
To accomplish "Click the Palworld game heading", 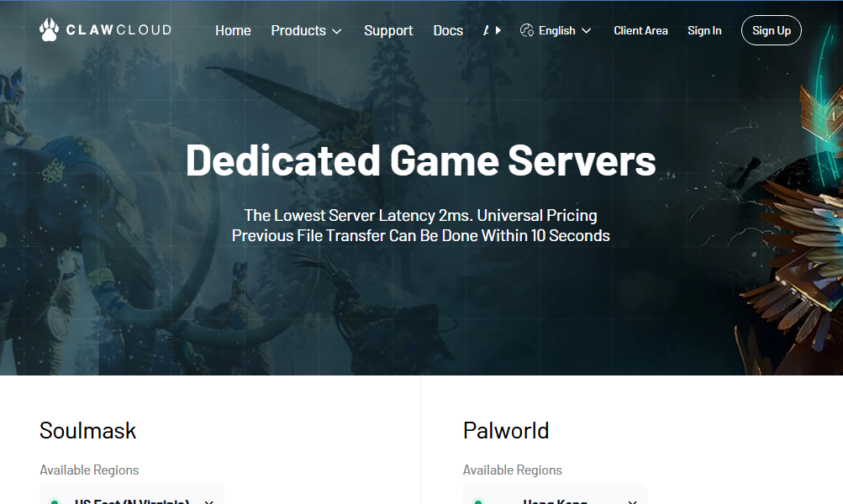I will tap(506, 430).
